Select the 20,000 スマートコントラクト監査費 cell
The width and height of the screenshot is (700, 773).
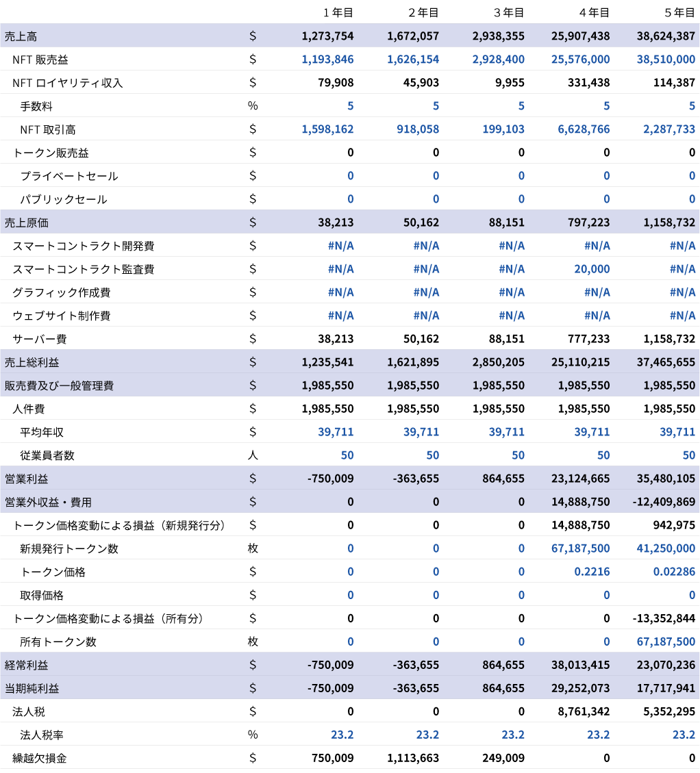592,268
